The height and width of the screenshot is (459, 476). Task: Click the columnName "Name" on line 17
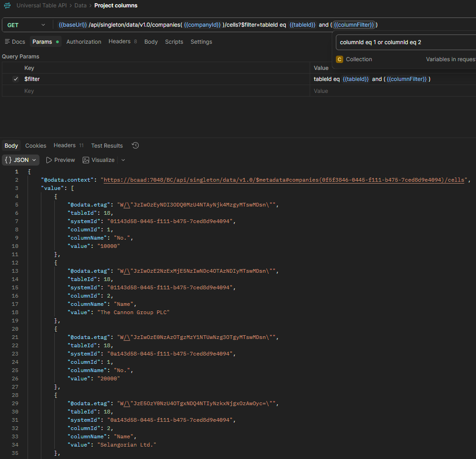(x=124, y=304)
